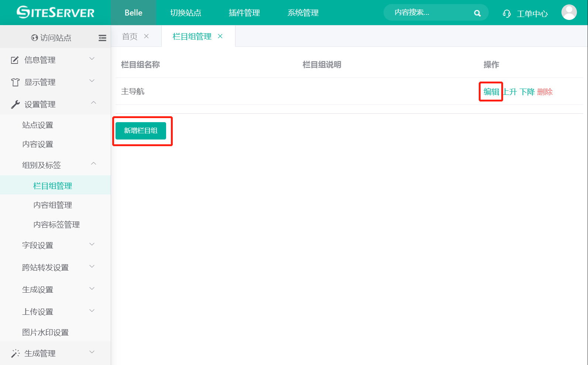Expand the 显示管理 menu section
588x365 pixels.
click(55, 82)
